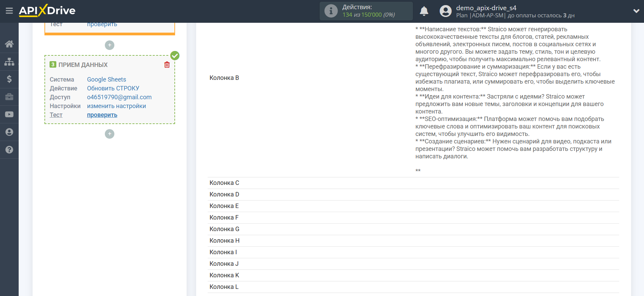Open the hamburger menu

pyautogui.click(x=9, y=11)
